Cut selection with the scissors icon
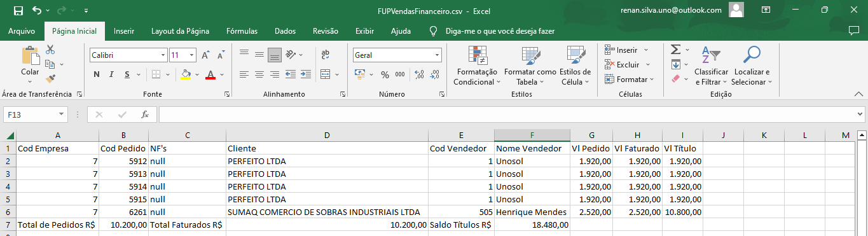Viewport: 868px width, 236px height. click(50, 50)
